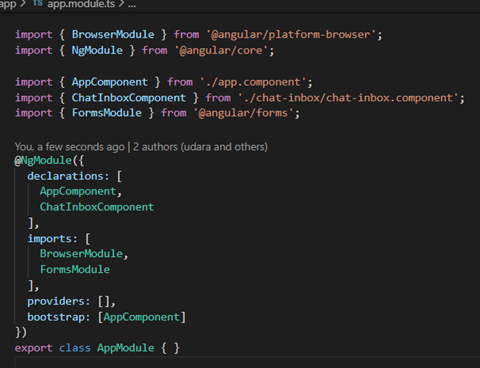The image size is (480, 368).
Task: Click NgModule in the '@angular/core' import line
Action: tap(97, 51)
